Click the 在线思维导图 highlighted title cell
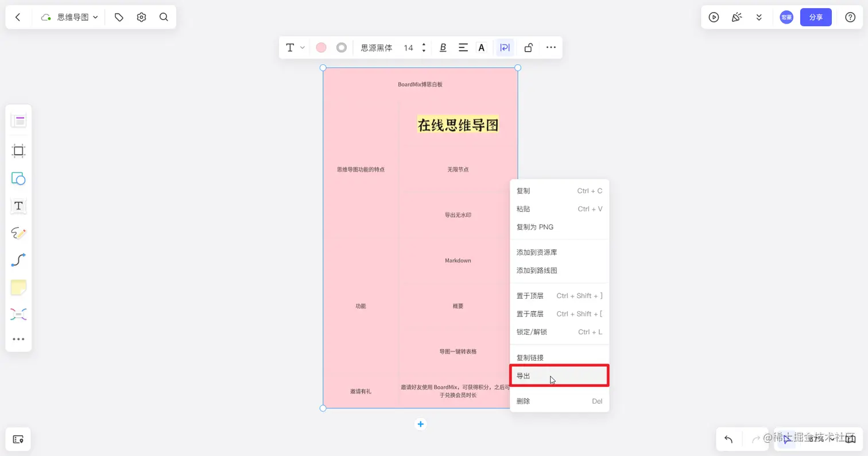The width and height of the screenshot is (868, 456). [x=458, y=124]
